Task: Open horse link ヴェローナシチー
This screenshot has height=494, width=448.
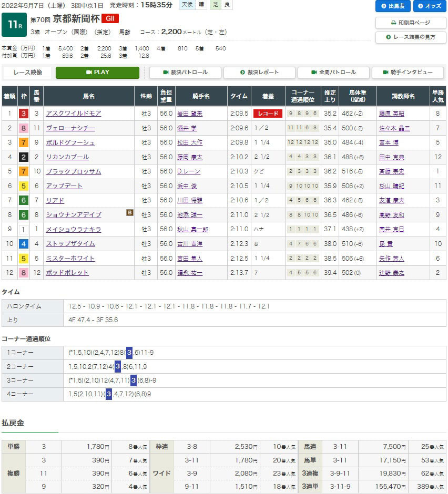Action: 70,128
